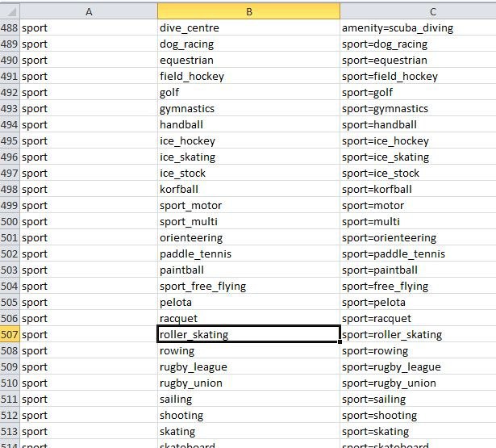
Task: Click the handball cell in column B
Action: [x=249, y=124]
